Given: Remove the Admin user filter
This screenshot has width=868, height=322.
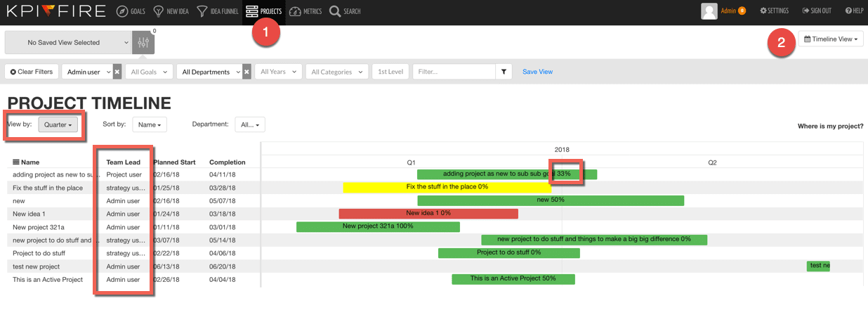Looking at the screenshot, I should [117, 72].
